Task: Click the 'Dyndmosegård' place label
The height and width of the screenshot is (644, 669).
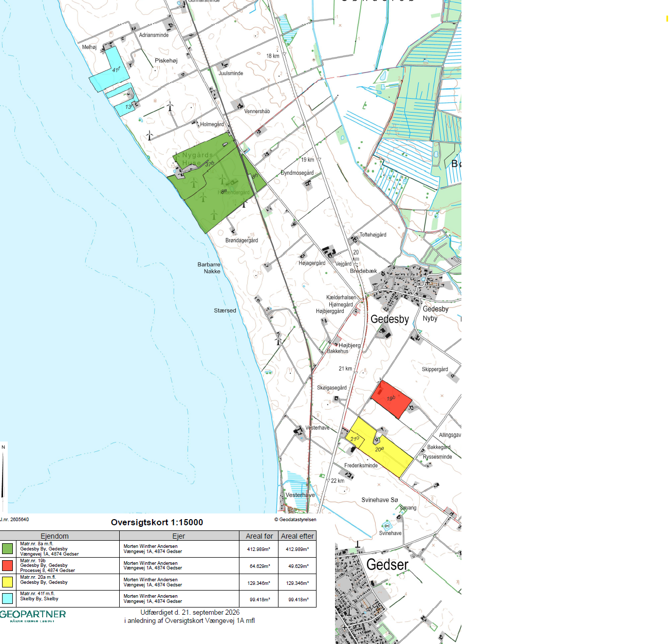Action: click(x=297, y=173)
